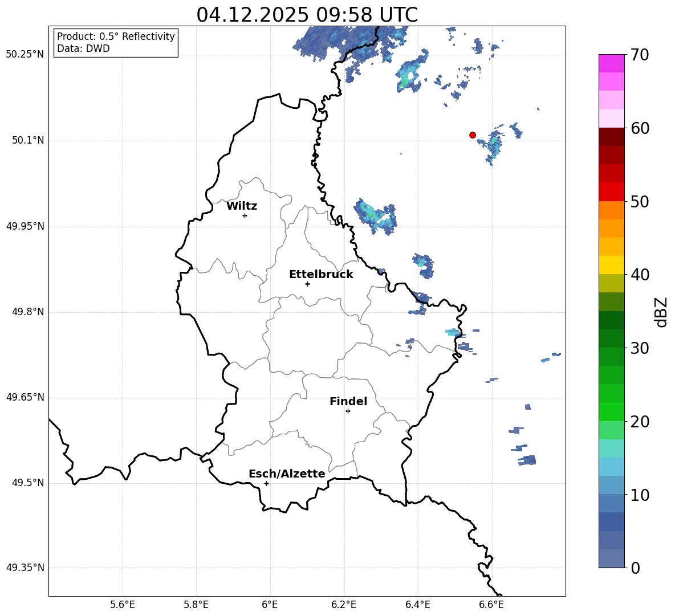Click the 5.8°E longitude label
Screen dimensions: 675x616
coord(196,605)
